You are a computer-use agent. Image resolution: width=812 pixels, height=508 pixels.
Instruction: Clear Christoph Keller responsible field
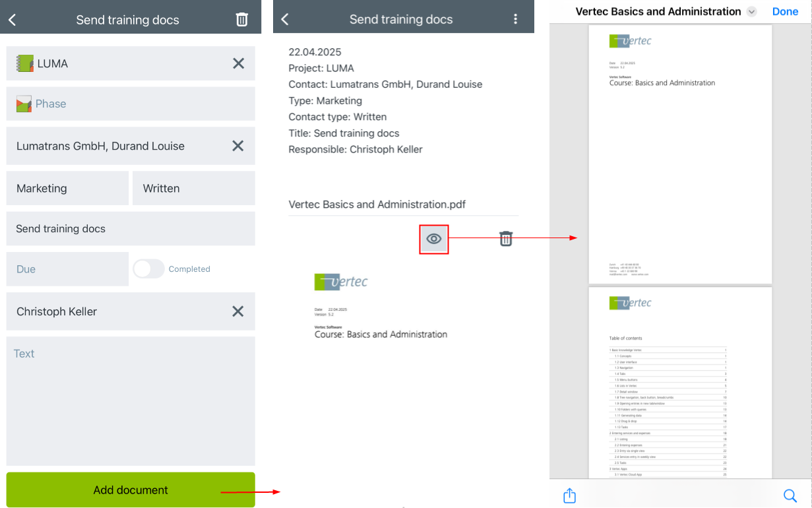238,311
